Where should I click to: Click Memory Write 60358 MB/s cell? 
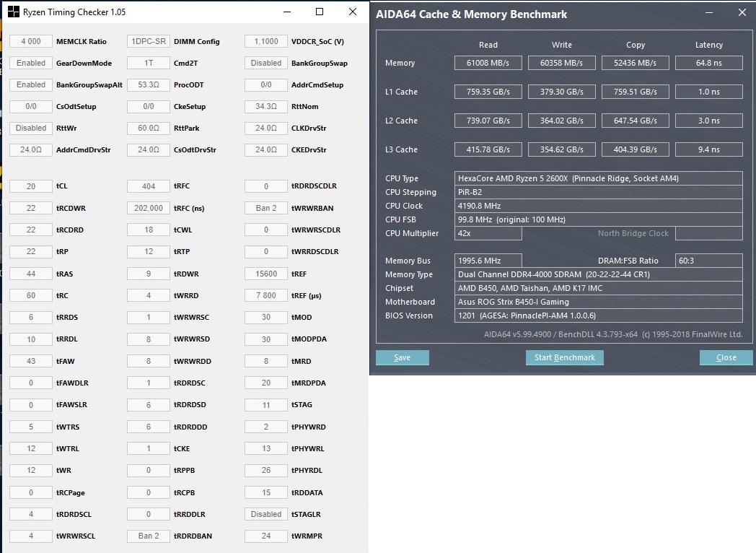[562, 63]
